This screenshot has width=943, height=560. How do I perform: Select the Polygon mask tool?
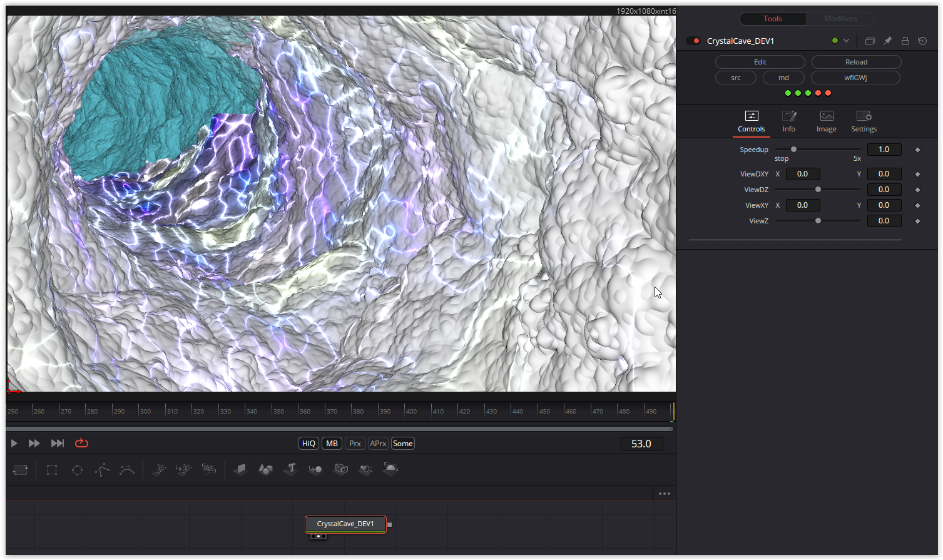[102, 469]
